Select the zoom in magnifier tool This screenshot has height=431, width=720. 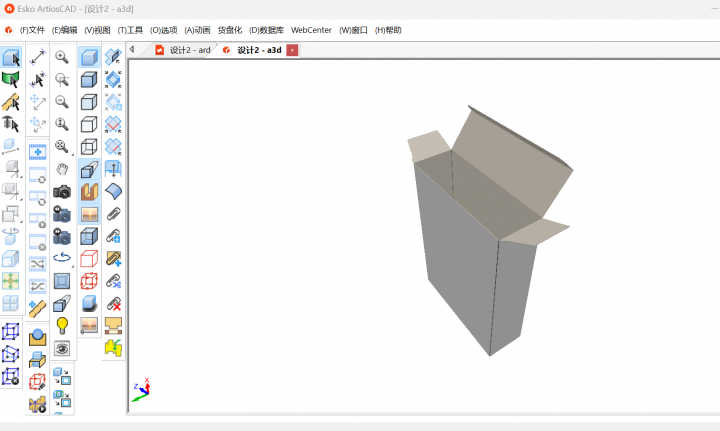62,57
